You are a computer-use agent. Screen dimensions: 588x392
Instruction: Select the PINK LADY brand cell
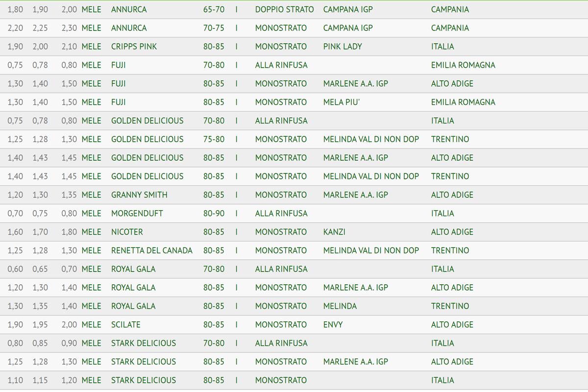[343, 47]
